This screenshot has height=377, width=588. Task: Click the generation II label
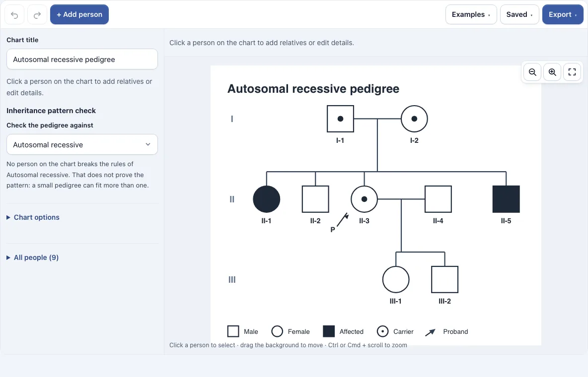[232, 199]
